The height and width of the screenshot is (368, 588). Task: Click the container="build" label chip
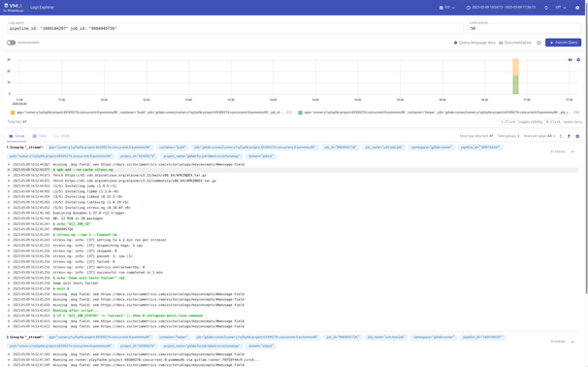pyautogui.click(x=172, y=148)
